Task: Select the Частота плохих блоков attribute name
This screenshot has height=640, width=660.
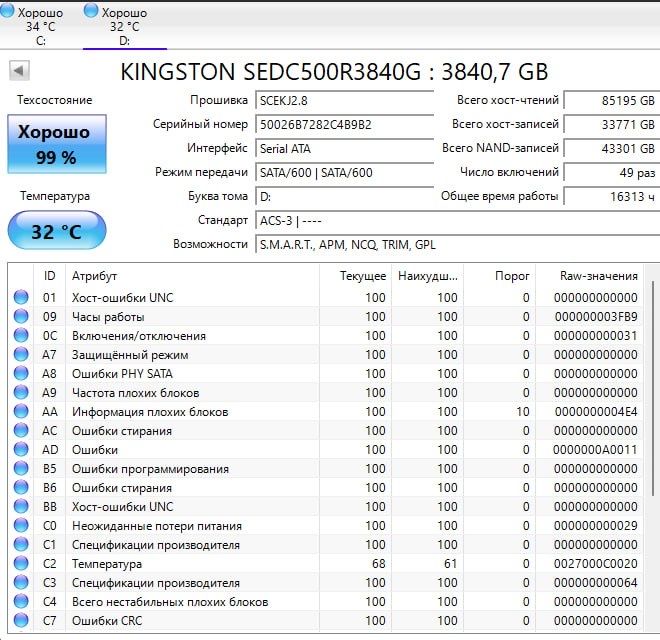Action: 136,392
